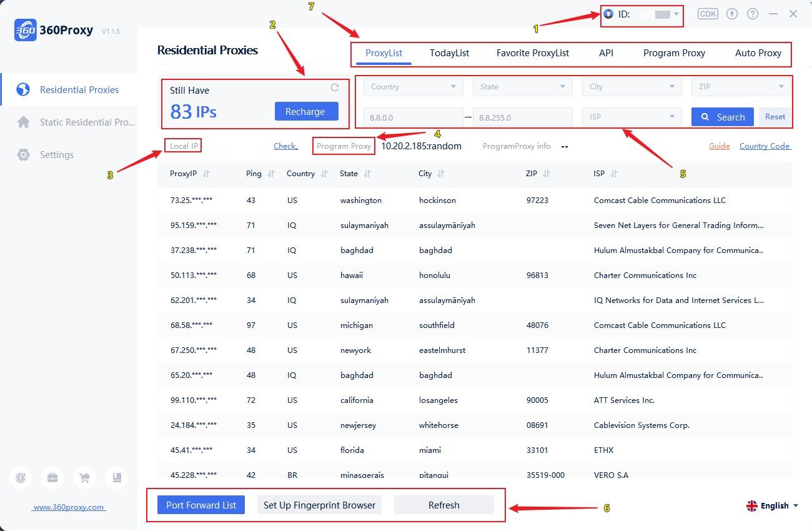Image resolution: width=812 pixels, height=531 pixels.
Task: Open the CDK redeem icon
Action: pos(708,14)
